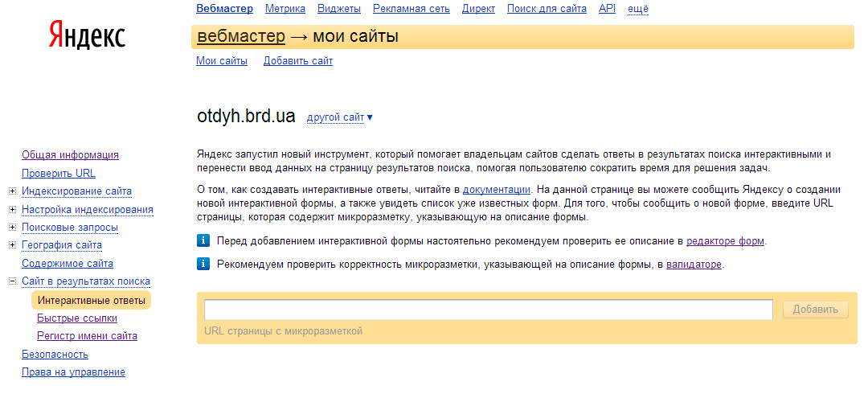Click Индексирование сайта sidebar link
Image resolution: width=868 pixels, height=394 pixels.
tap(76, 191)
